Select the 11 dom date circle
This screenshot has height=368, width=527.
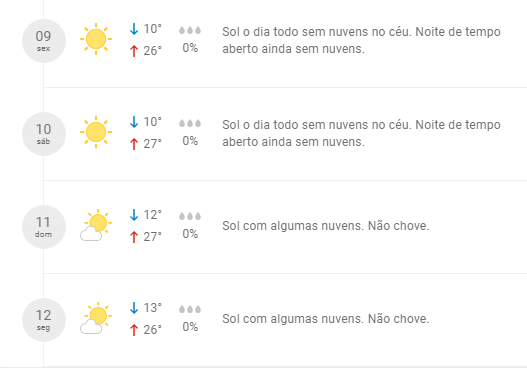coord(44,227)
